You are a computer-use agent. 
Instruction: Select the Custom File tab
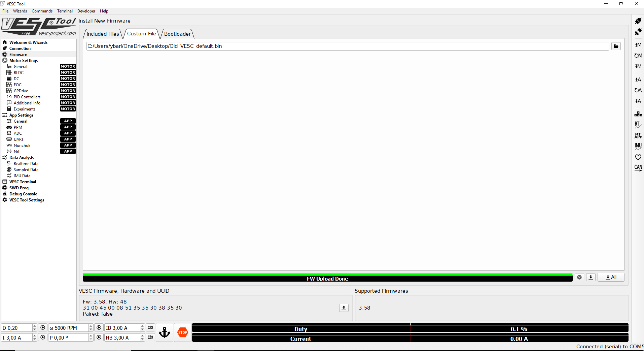tap(141, 34)
